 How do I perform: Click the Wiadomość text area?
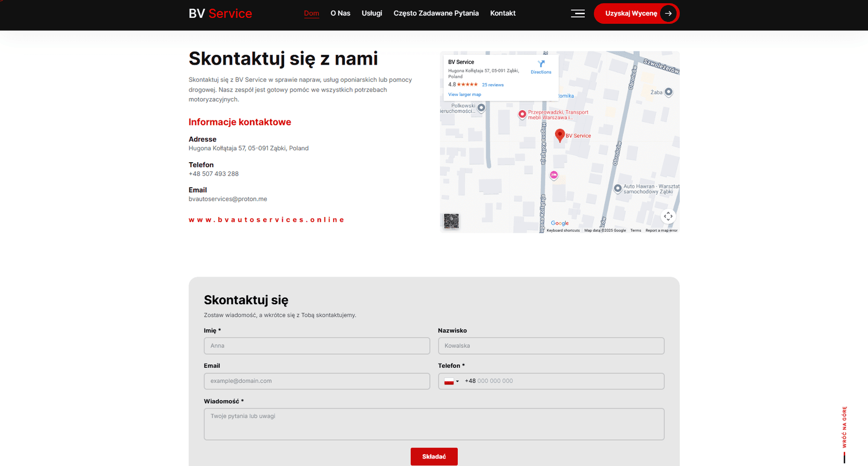(433, 424)
